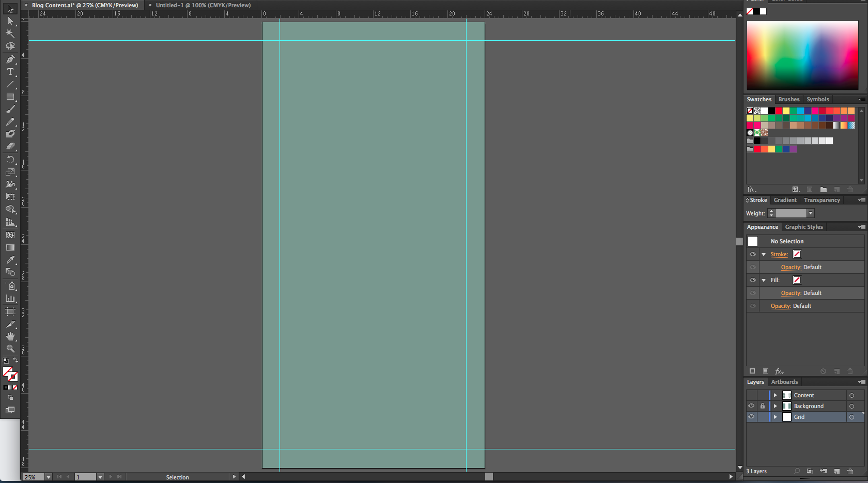Select the Selection tool arrow
This screenshot has width=868, height=483.
10,9
